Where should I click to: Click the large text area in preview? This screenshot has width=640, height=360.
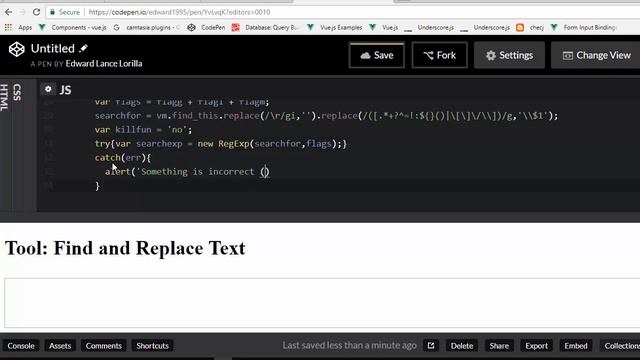tap(322, 303)
